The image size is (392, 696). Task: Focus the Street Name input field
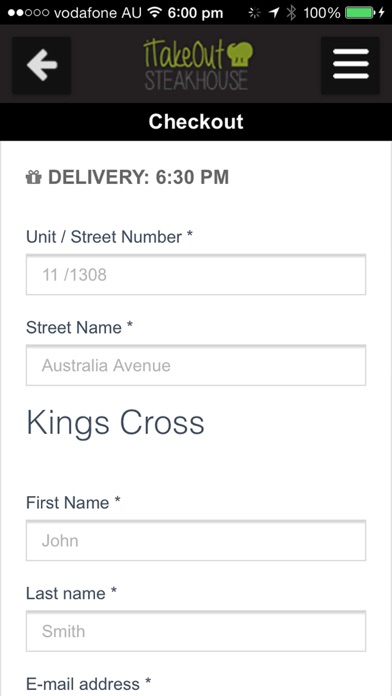pos(196,365)
